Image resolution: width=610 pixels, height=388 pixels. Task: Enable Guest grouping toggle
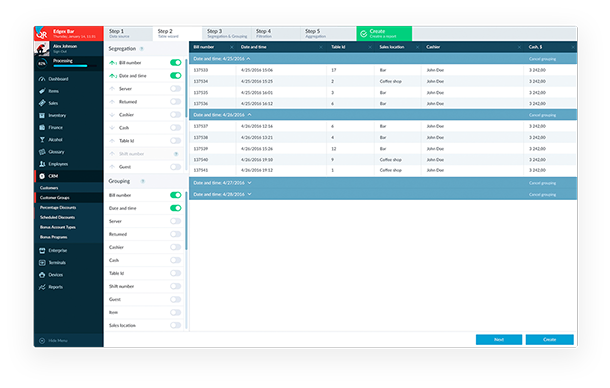pos(176,299)
